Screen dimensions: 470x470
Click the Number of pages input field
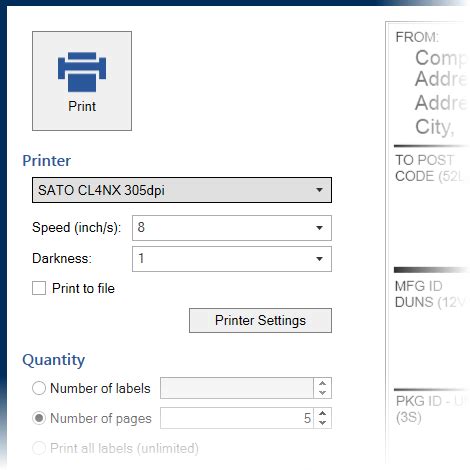[237, 418]
